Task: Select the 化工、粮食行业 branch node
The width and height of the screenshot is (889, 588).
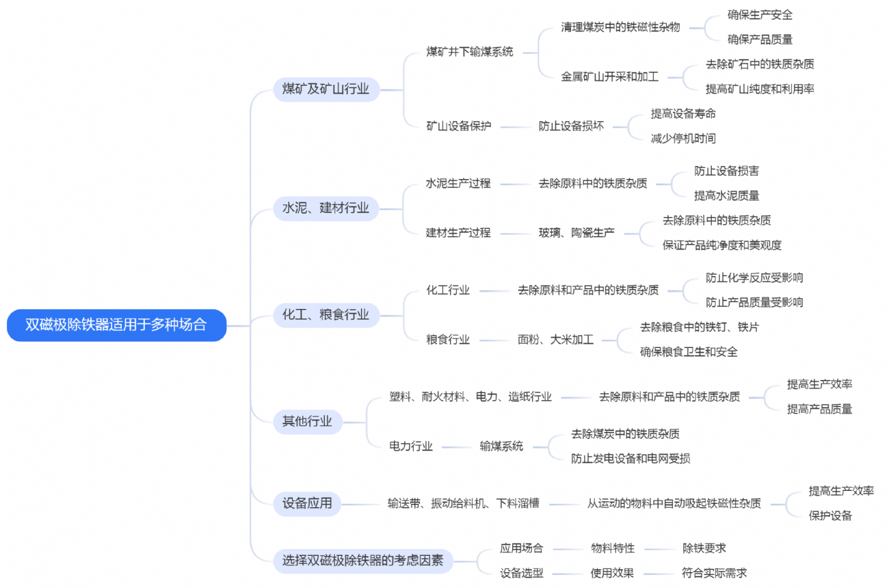Action: pos(326,315)
